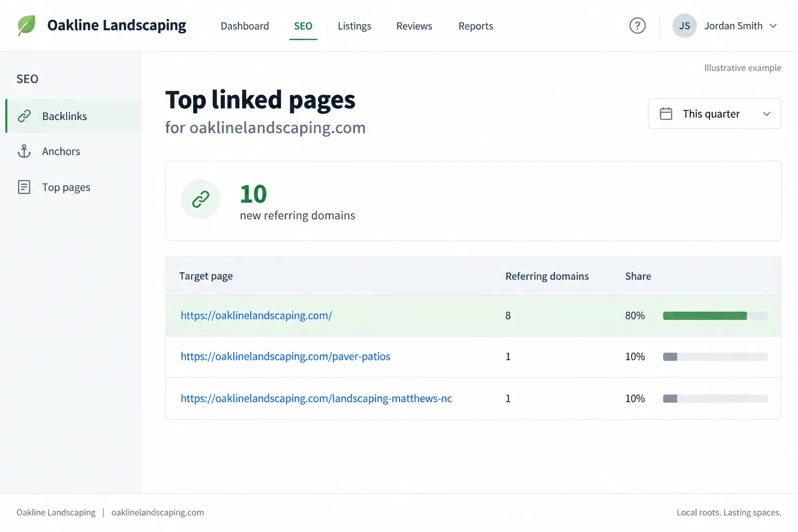Viewport: 798px width, 532px height.
Task: Click the paver-patios row share bar
Action: coord(715,356)
